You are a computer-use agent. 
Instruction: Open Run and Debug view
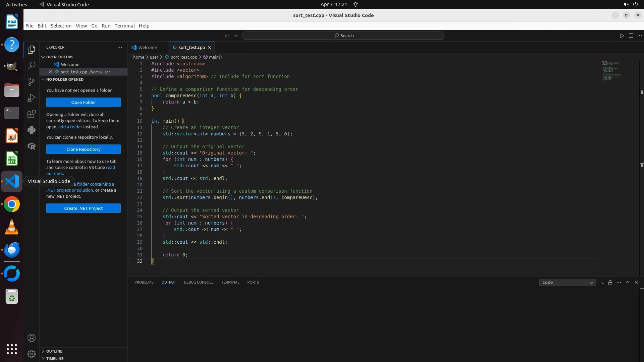pyautogui.click(x=32, y=98)
